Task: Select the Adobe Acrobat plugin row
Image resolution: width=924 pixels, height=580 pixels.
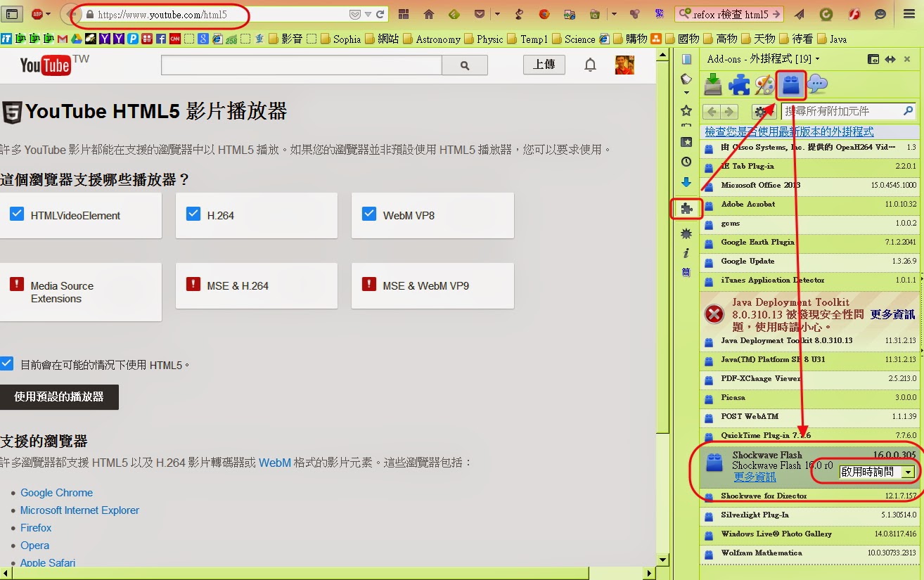Action: pyautogui.click(x=811, y=205)
